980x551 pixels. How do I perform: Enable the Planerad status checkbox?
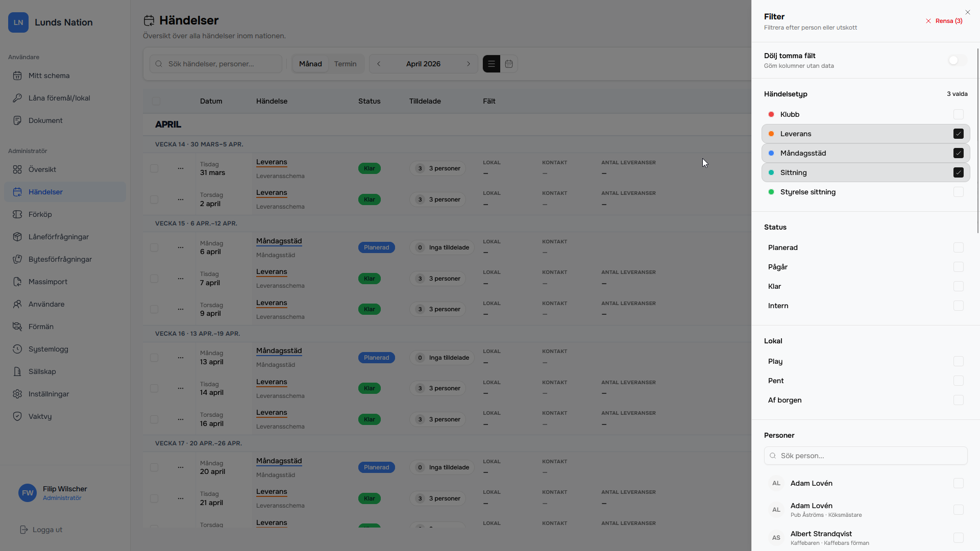958,247
